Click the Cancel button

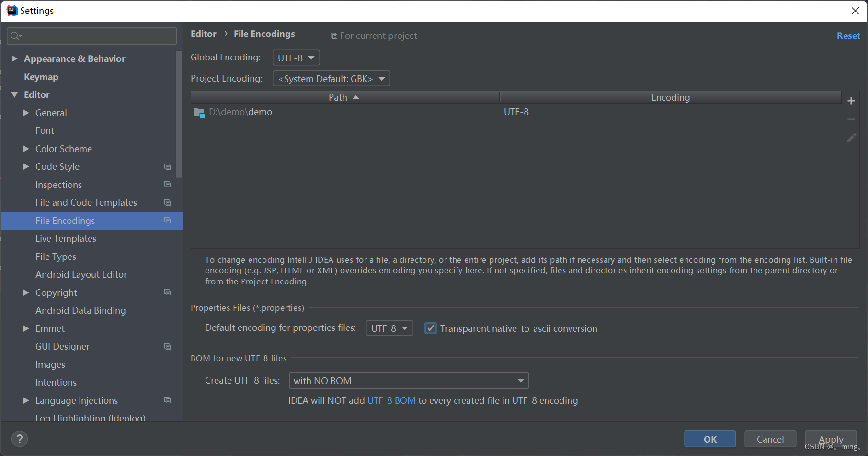[770, 439]
